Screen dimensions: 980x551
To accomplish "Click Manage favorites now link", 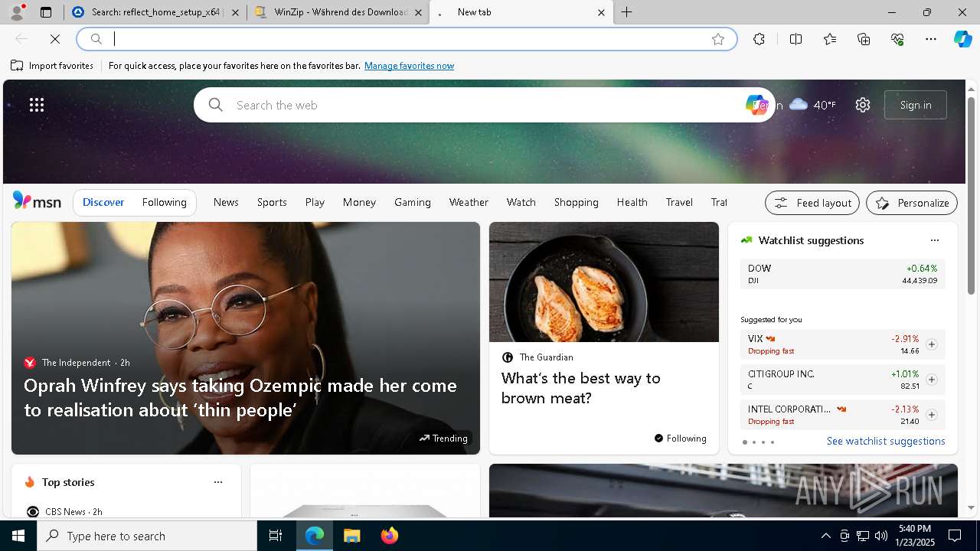I will click(x=409, y=66).
